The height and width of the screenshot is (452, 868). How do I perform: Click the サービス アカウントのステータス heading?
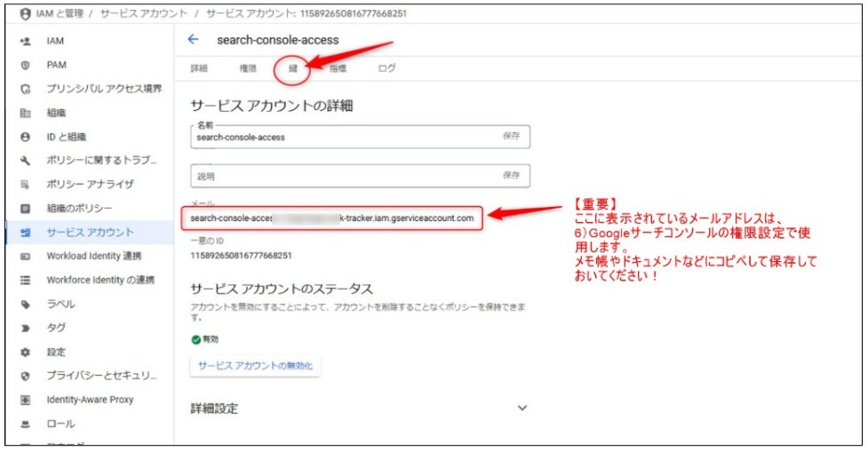[x=282, y=289]
